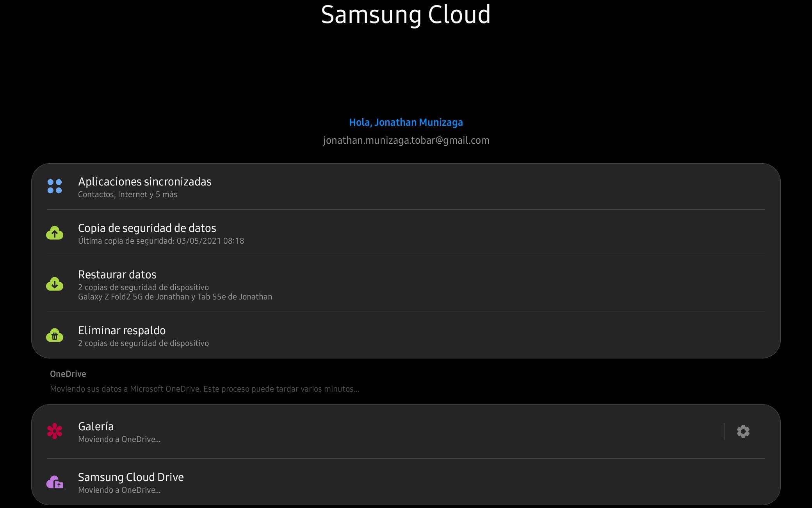The height and width of the screenshot is (508, 812).
Task: Open Galería settings gear
Action: (743, 431)
